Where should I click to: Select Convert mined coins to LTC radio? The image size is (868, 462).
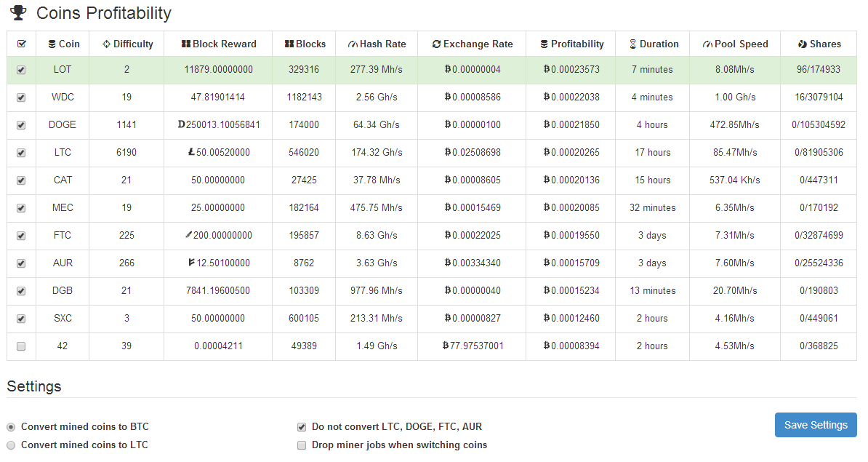11,445
